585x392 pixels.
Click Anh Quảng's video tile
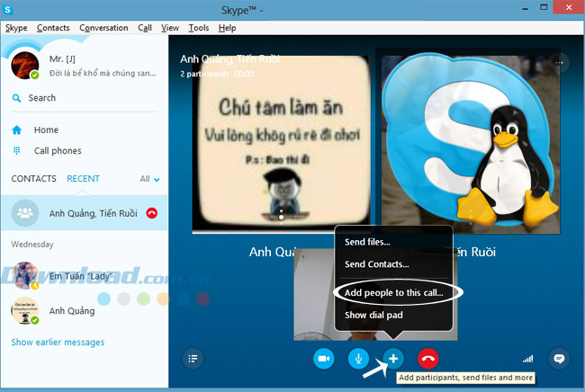click(x=281, y=145)
